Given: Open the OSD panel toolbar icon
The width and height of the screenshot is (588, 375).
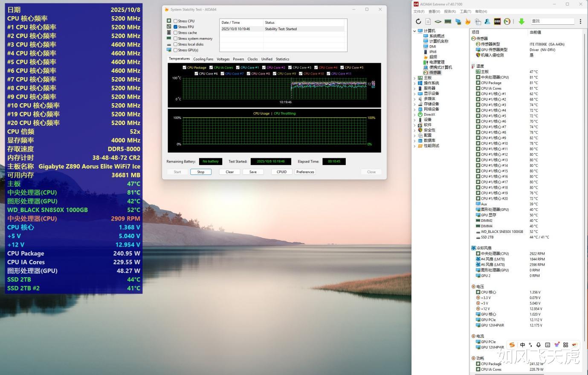Looking at the screenshot, I should pos(497,21).
